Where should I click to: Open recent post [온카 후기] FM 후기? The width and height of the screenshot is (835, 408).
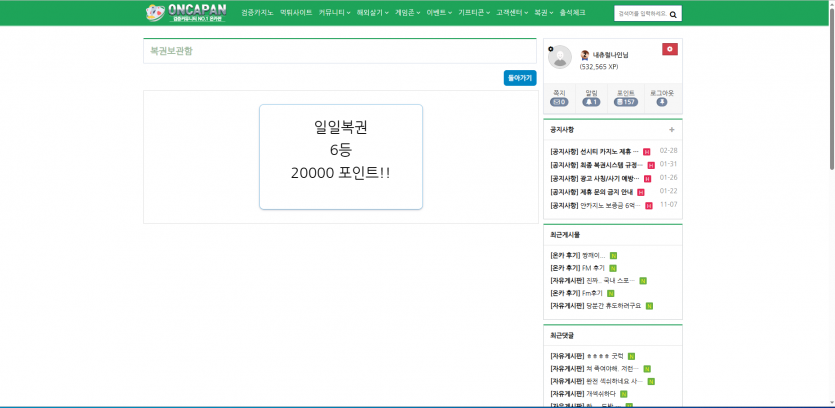[x=578, y=268]
